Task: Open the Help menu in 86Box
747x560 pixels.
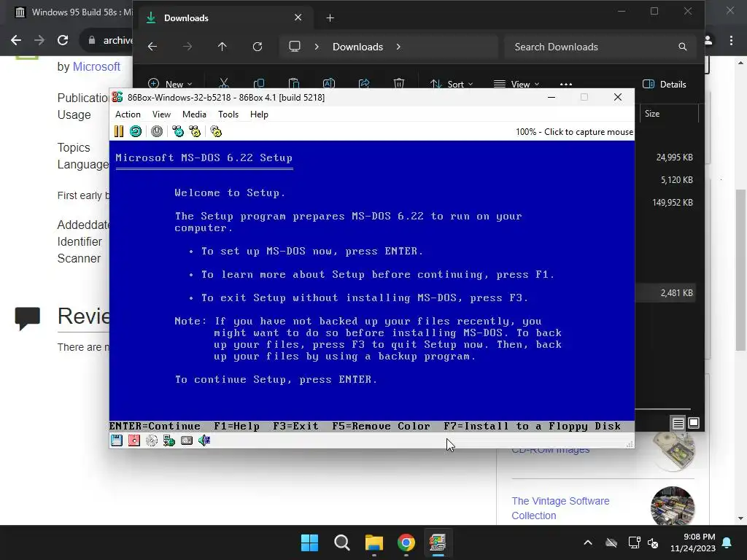Action: pyautogui.click(x=259, y=114)
